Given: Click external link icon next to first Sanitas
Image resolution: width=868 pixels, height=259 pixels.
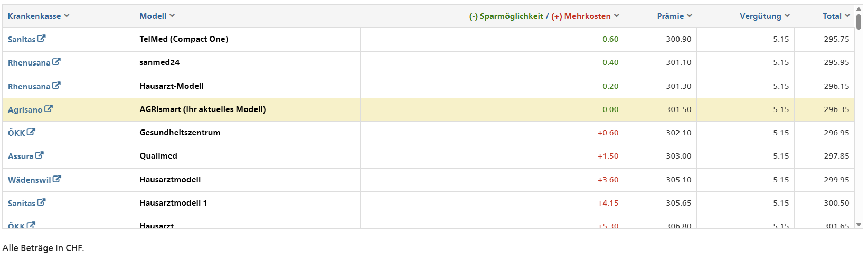Looking at the screenshot, I should click(41, 39).
